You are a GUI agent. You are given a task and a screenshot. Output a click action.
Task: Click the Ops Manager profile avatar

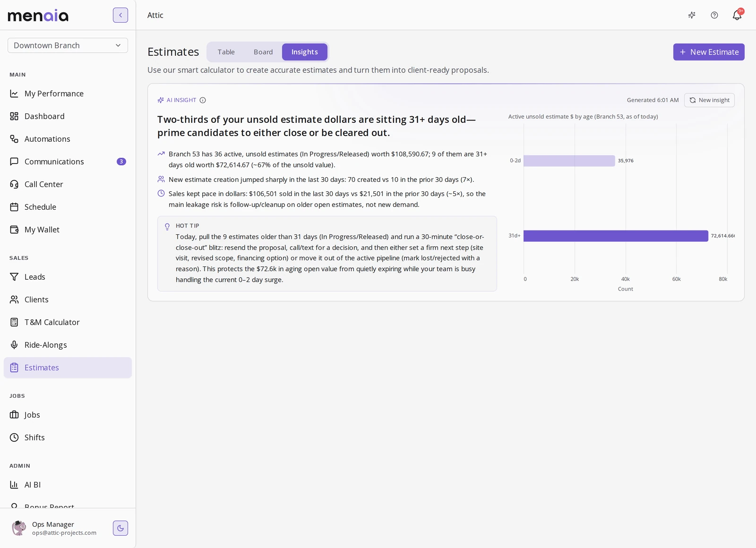(x=19, y=528)
